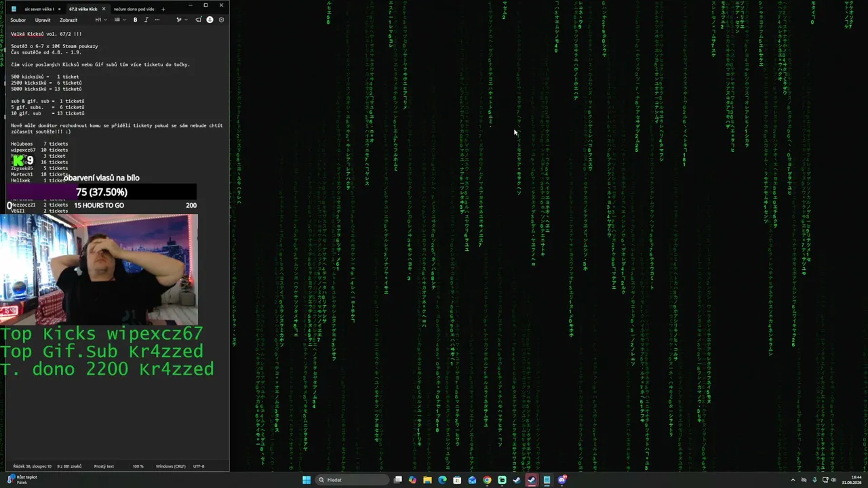Close the '67.2 válka Kick' tab
Image resolution: width=868 pixels, height=488 pixels.
[x=104, y=9]
